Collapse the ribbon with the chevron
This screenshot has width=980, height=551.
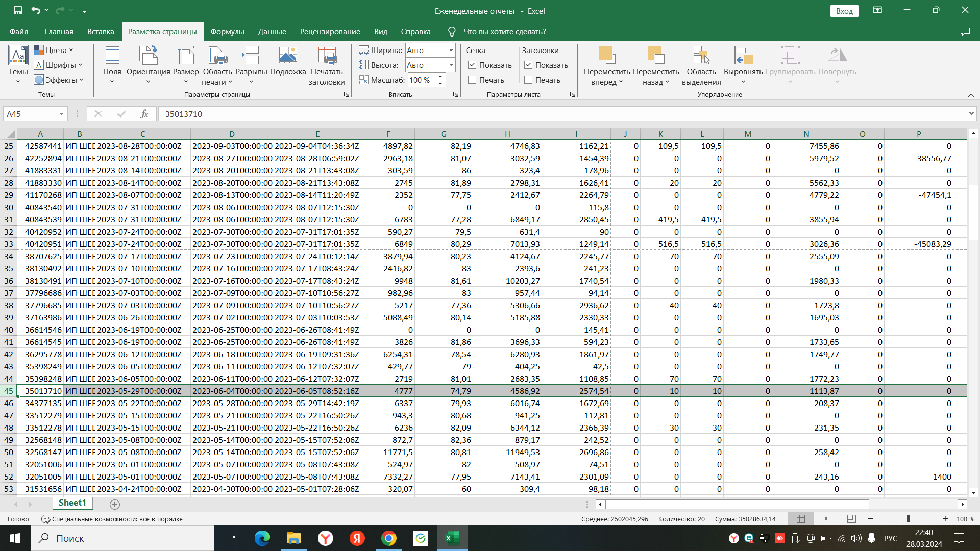[x=971, y=95]
